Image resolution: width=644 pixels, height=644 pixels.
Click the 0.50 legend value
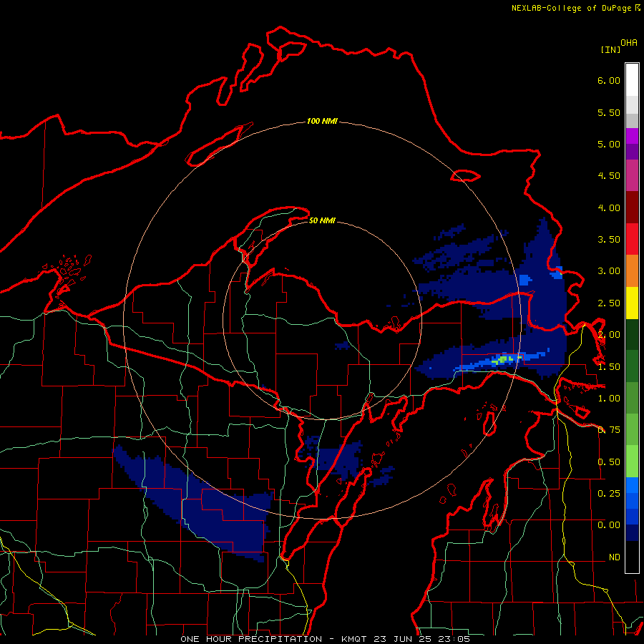click(609, 462)
